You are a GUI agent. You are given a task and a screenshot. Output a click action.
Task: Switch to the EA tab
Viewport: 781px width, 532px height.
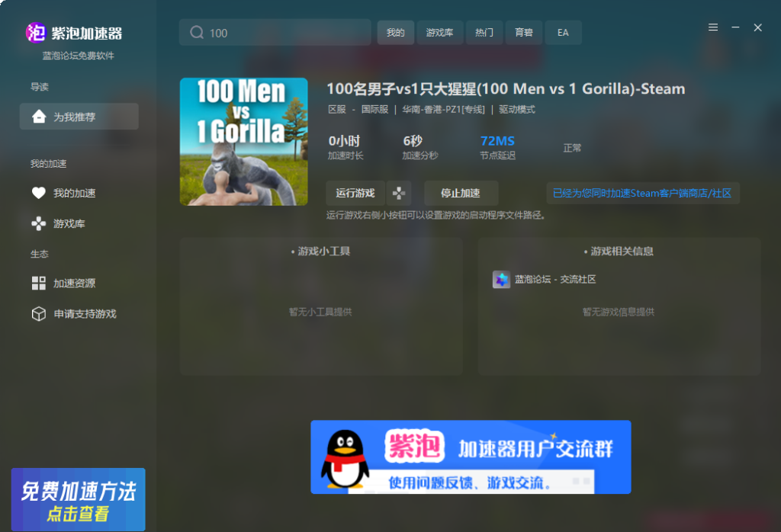(563, 32)
